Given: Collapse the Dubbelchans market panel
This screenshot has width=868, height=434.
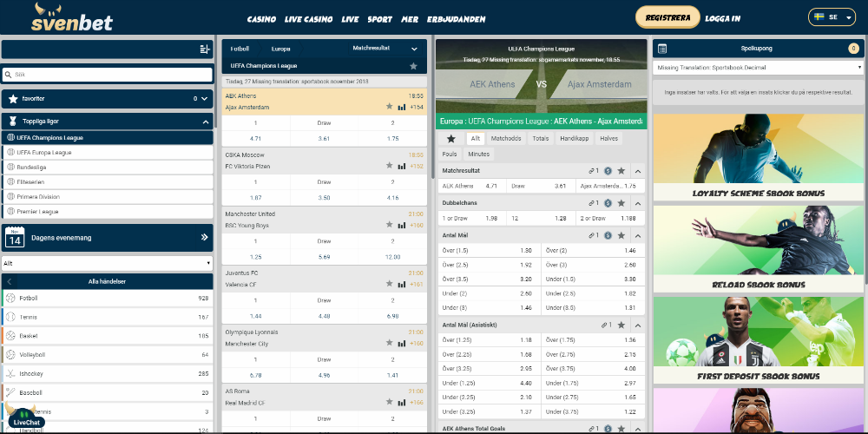Looking at the screenshot, I should coord(637,204).
